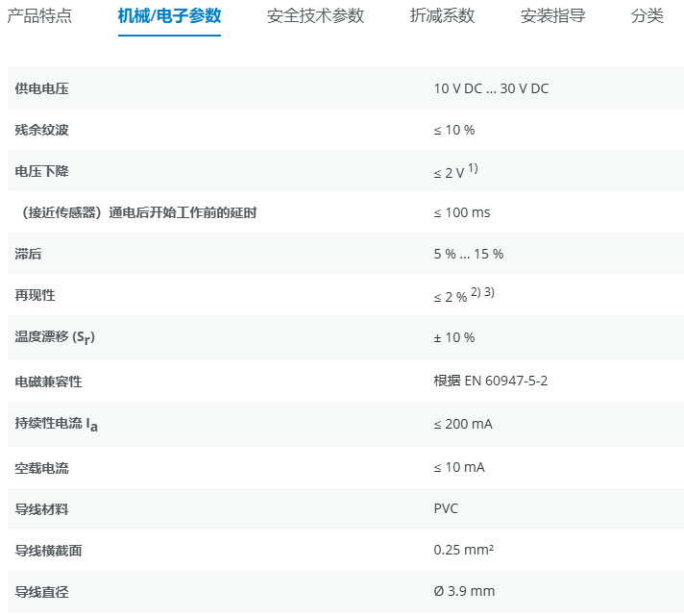Open the 安全技术参数 tab

315,16
